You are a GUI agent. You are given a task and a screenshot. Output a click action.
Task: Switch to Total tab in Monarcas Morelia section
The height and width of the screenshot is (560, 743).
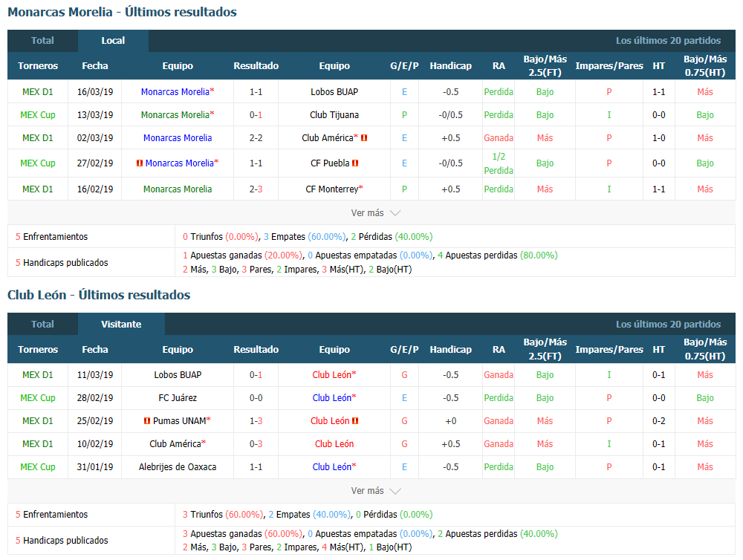[x=42, y=41]
